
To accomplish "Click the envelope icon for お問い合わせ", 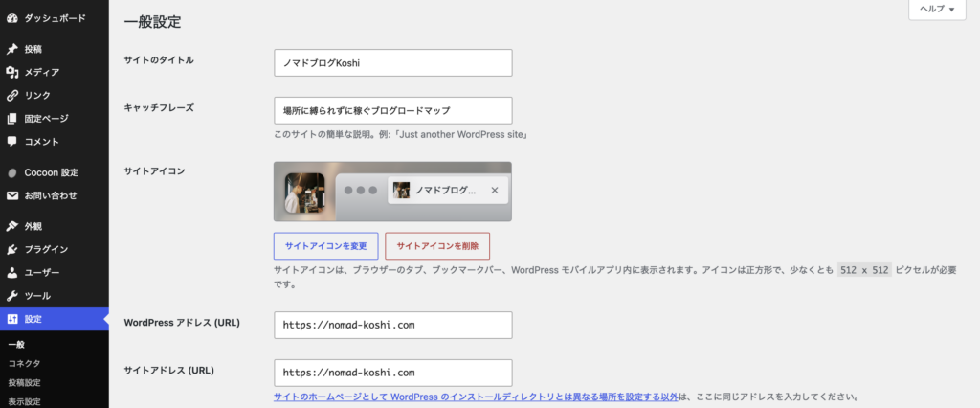I will coord(11,196).
